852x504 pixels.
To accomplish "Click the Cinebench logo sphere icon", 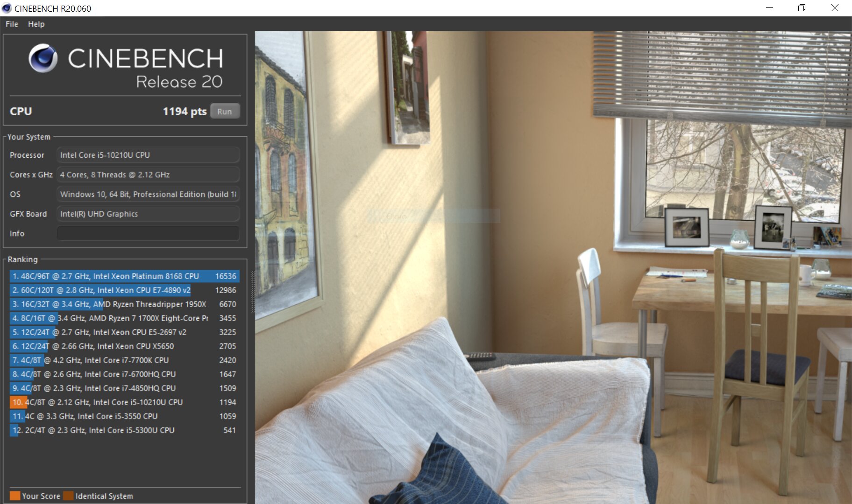I will (43, 58).
